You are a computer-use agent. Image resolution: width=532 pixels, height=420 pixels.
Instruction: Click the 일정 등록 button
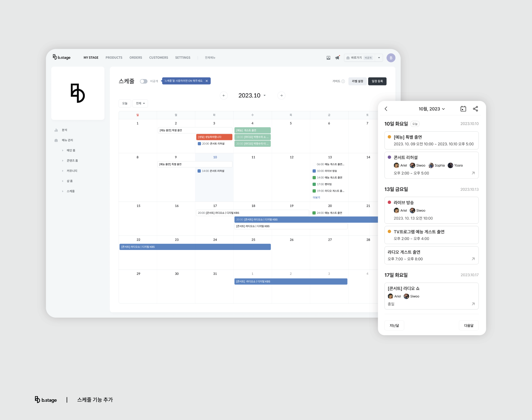[x=377, y=81]
